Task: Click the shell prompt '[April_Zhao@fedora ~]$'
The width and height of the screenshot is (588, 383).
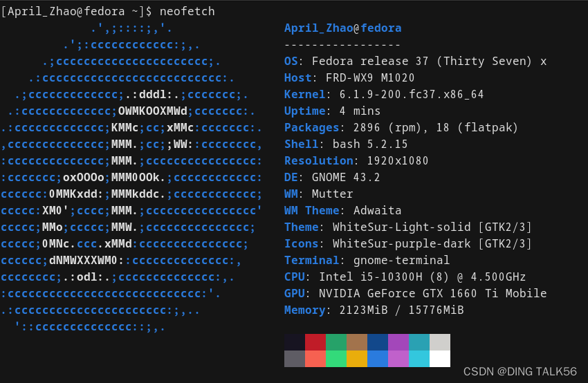Action: click(76, 11)
